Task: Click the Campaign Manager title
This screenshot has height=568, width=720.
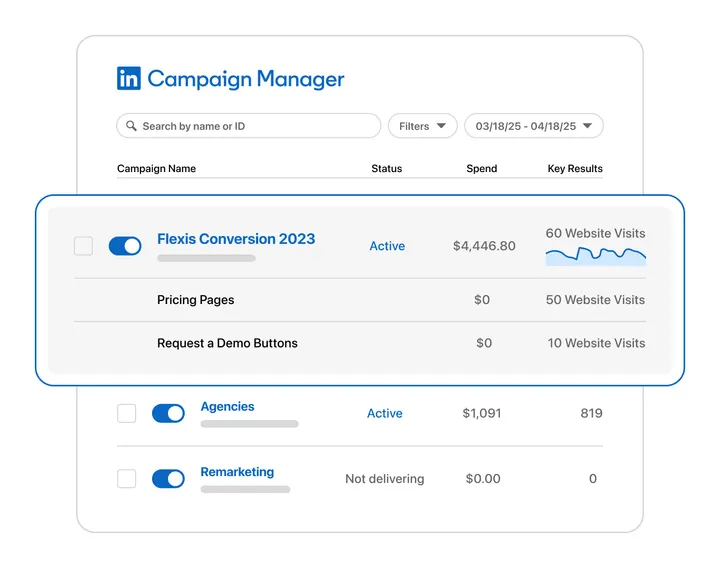Action: (x=246, y=79)
